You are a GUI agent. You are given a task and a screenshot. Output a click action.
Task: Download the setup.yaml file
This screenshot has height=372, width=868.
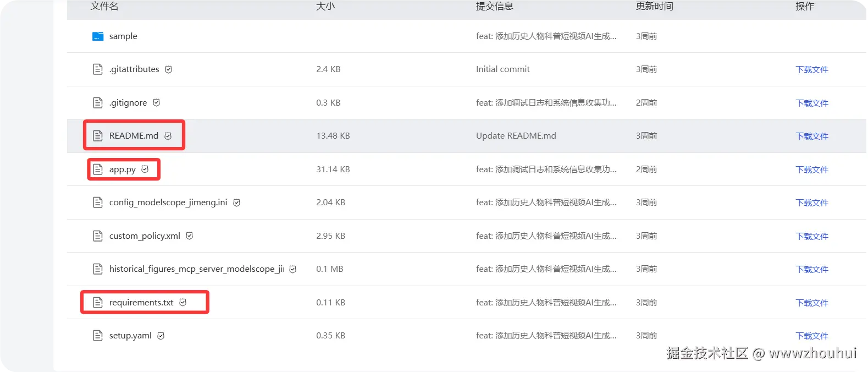coord(812,336)
